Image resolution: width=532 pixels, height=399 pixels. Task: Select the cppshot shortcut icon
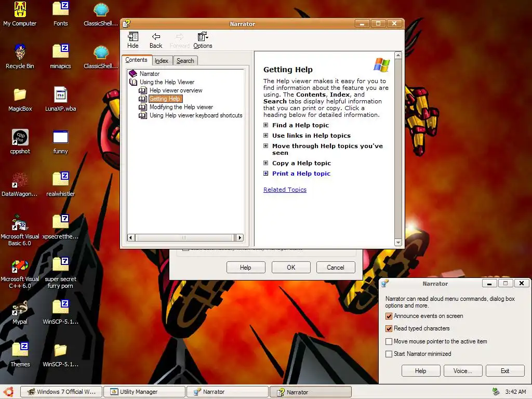click(x=20, y=142)
